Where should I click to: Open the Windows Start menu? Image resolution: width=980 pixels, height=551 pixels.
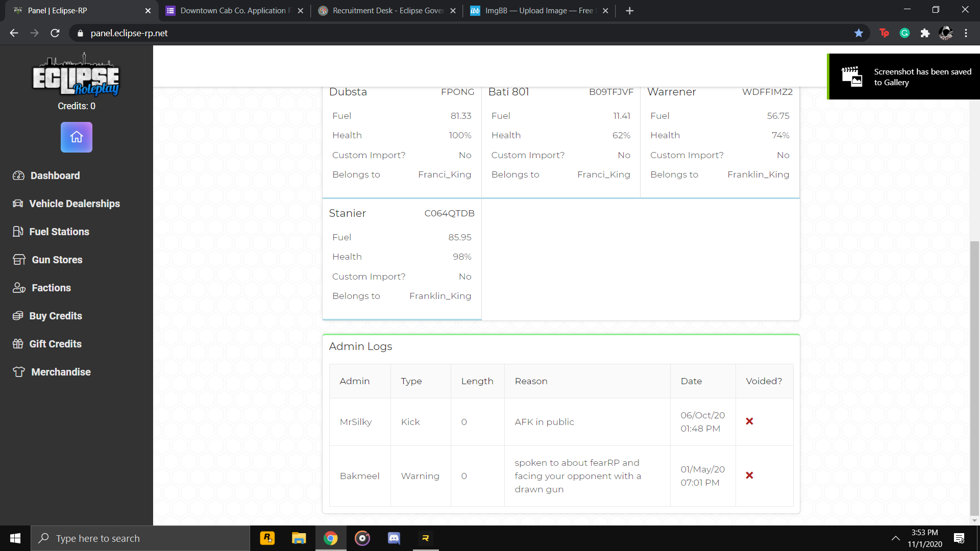pyautogui.click(x=15, y=538)
